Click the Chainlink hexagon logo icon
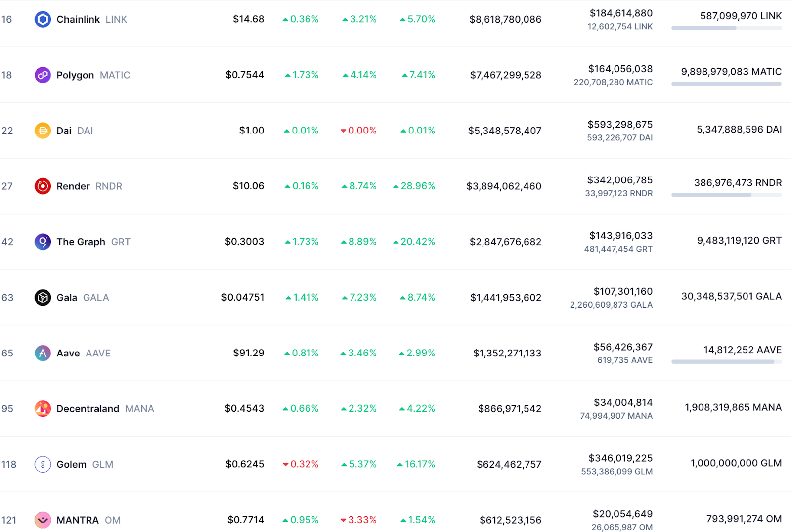Viewport: 791px width, 532px height. (x=43, y=19)
